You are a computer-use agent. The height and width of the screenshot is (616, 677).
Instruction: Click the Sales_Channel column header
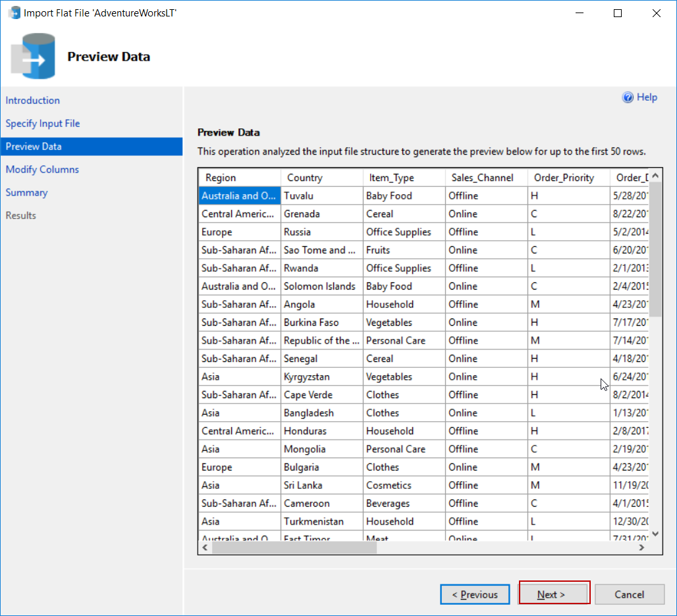[x=482, y=178]
